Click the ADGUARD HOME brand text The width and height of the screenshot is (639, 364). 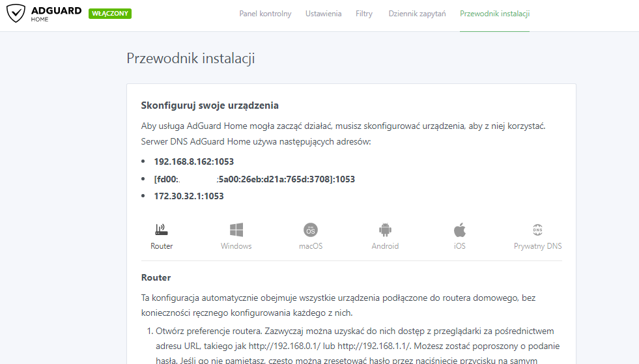(x=56, y=14)
